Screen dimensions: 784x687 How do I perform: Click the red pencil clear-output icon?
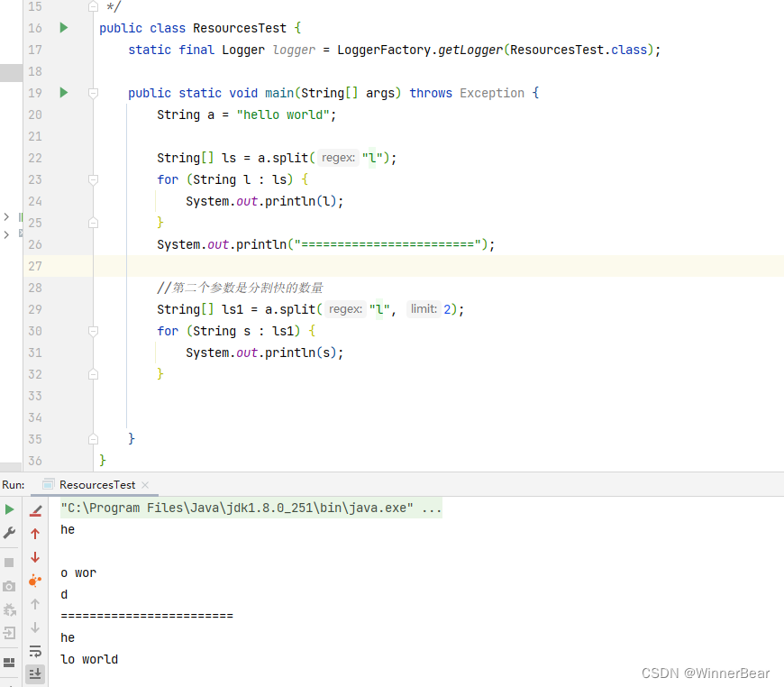(35, 511)
